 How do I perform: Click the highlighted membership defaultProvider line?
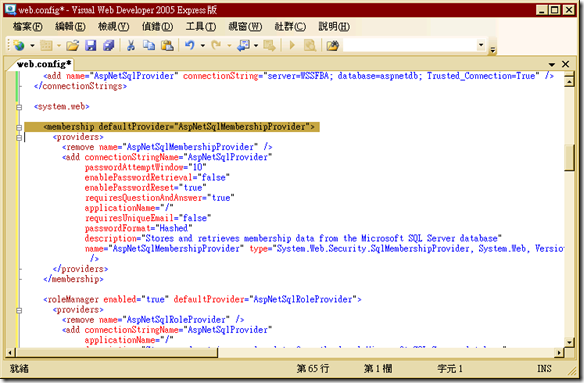[x=172, y=127]
